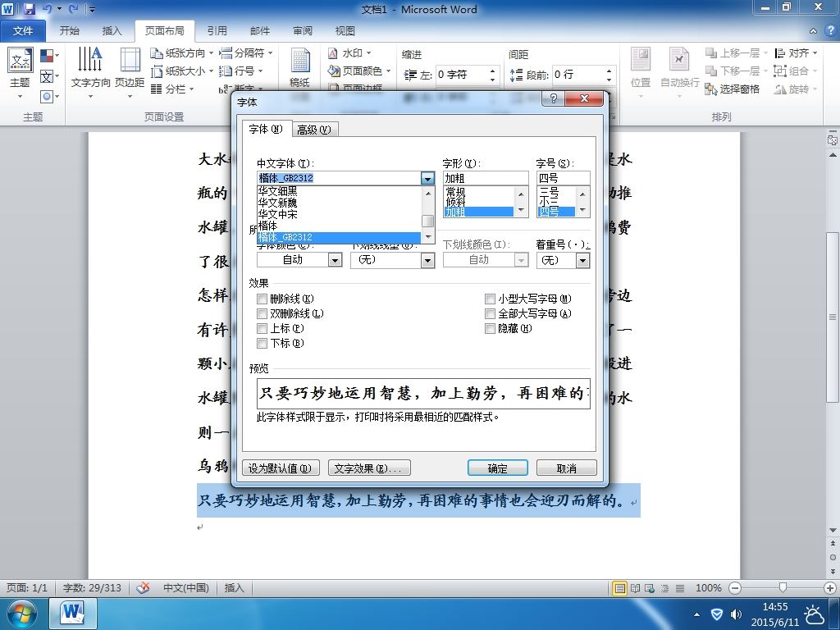
Task: Open the 开始 Home ribbon tab
Action: pos(70,31)
